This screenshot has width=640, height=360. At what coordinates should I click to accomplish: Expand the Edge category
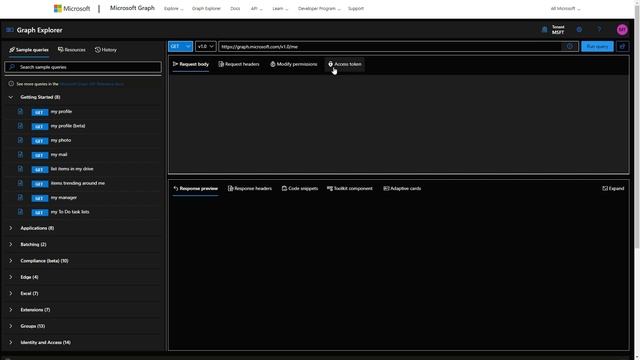tap(11, 277)
